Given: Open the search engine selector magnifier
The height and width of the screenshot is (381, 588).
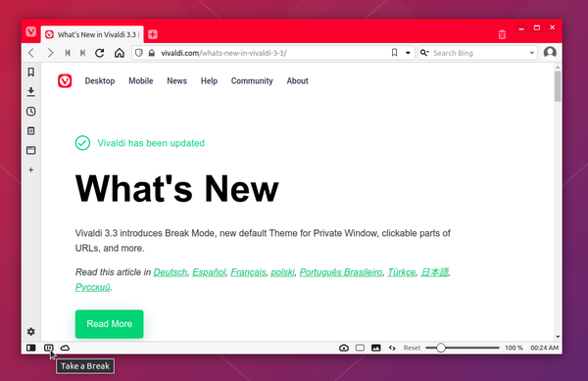Looking at the screenshot, I should (x=424, y=53).
